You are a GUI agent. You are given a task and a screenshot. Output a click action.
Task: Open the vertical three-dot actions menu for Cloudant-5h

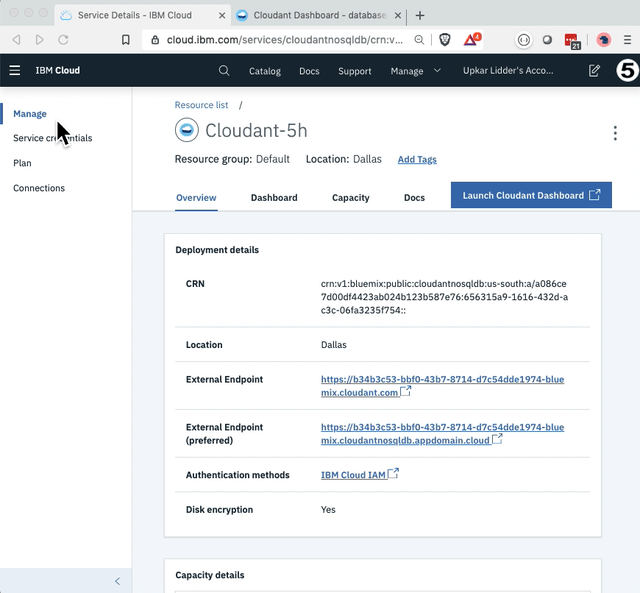615,133
